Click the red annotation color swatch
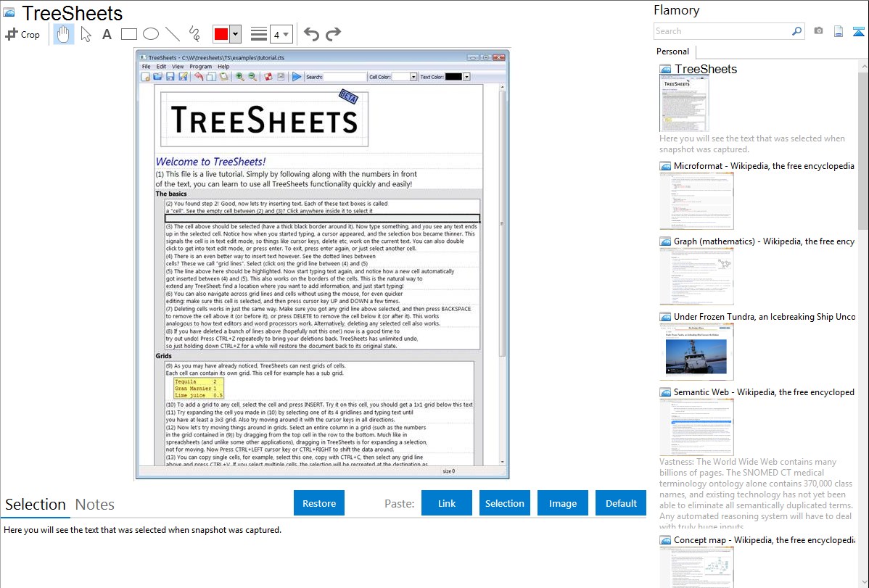Screen dimensions: 869x588 pyautogui.click(x=221, y=34)
